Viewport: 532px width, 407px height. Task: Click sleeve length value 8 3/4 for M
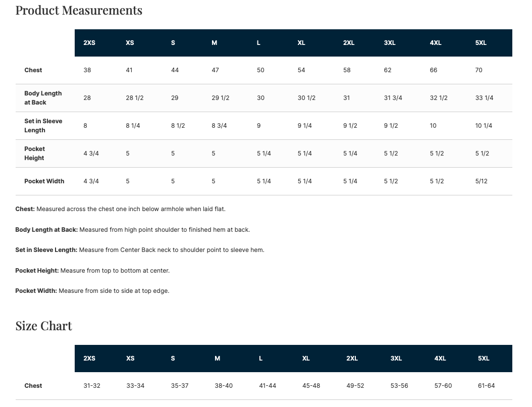point(219,126)
